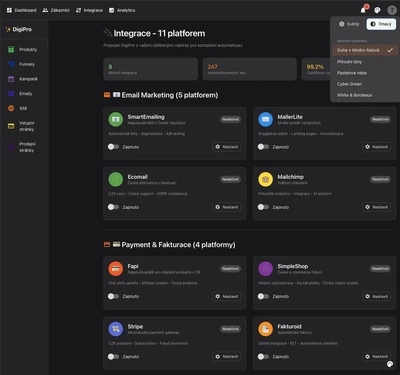This screenshot has width=400, height=375.
Task: Click the Vstupní stránky sidebar icon
Action: [11, 126]
